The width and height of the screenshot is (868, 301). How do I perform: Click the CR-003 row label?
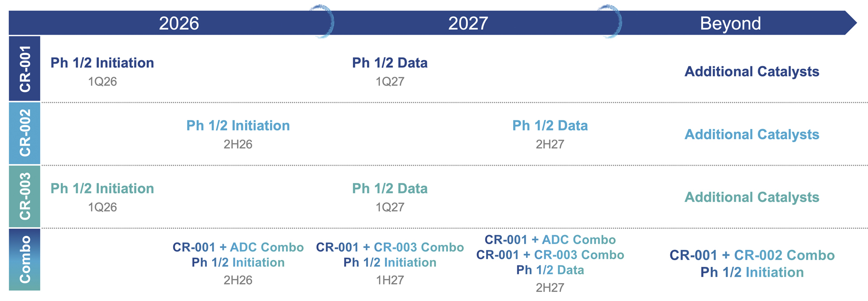pyautogui.click(x=25, y=196)
